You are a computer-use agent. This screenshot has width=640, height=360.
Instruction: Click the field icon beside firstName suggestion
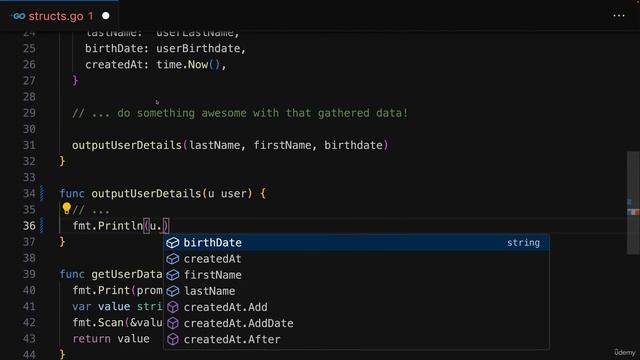point(173,275)
